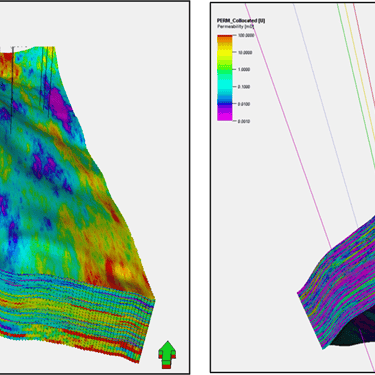375x375 pixels.
Task: Select the black vertical well on left model
Action: pos(12,90)
